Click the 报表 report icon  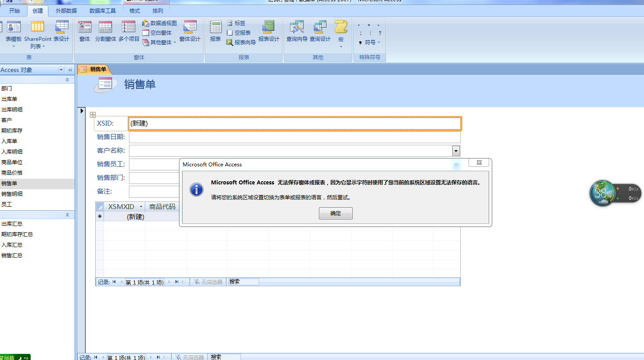click(x=215, y=31)
